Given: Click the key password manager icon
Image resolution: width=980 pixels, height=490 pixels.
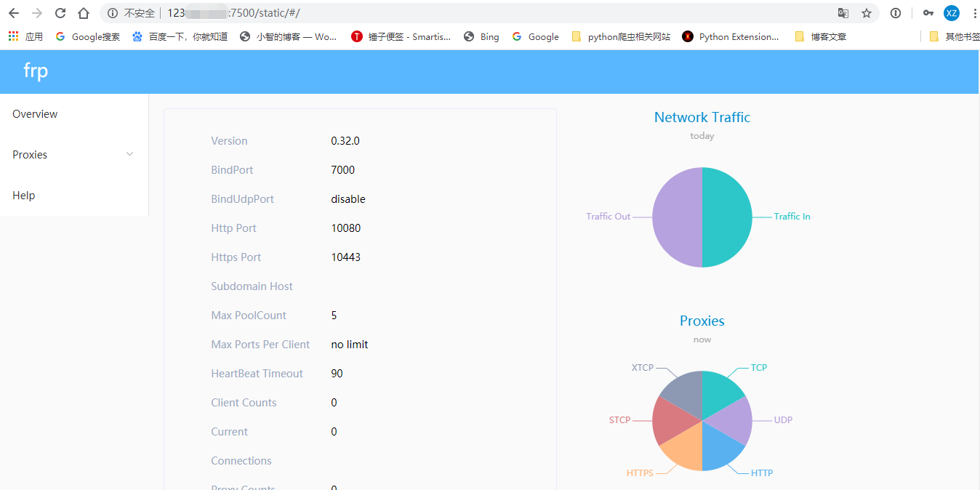Looking at the screenshot, I should 928,13.
